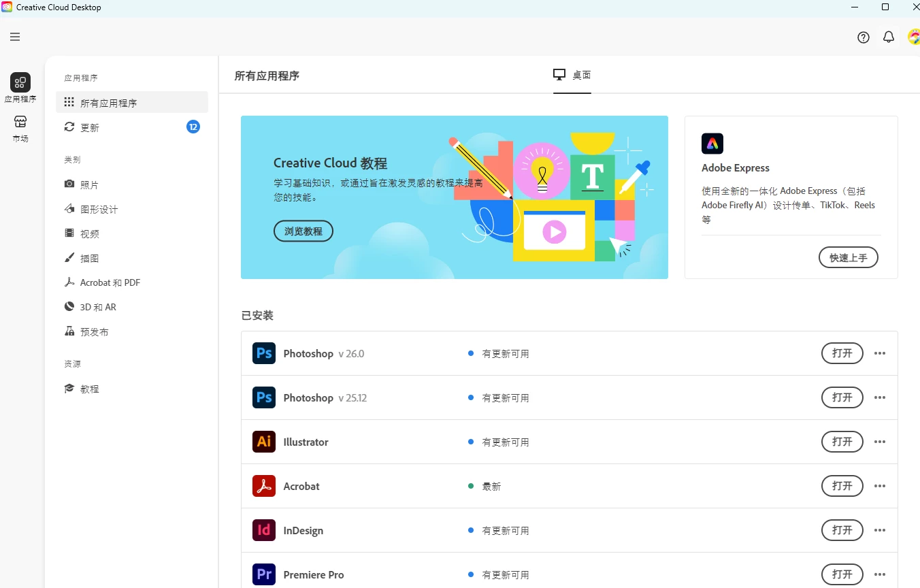920x588 pixels.
Task: Open the hamburger menu icon
Action: [x=15, y=37]
